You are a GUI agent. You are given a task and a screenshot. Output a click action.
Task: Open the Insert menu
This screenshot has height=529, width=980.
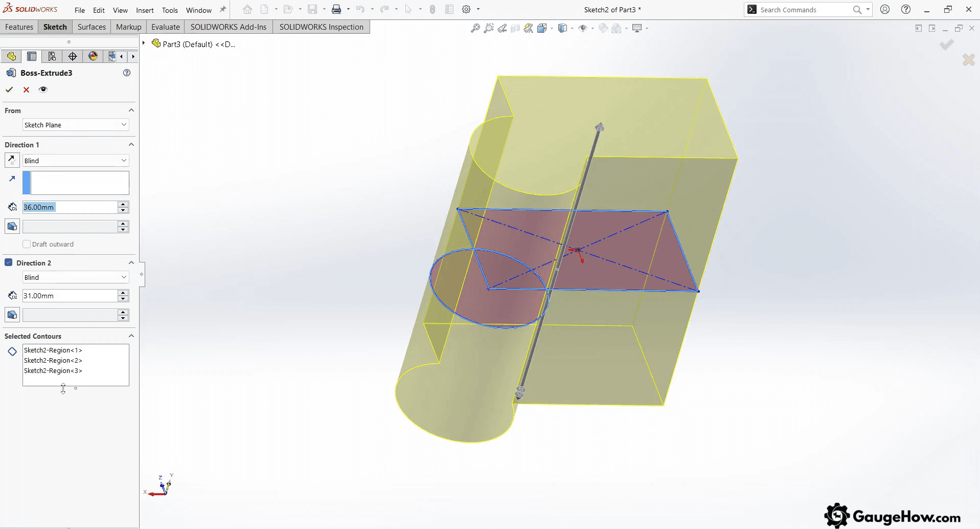(x=145, y=10)
